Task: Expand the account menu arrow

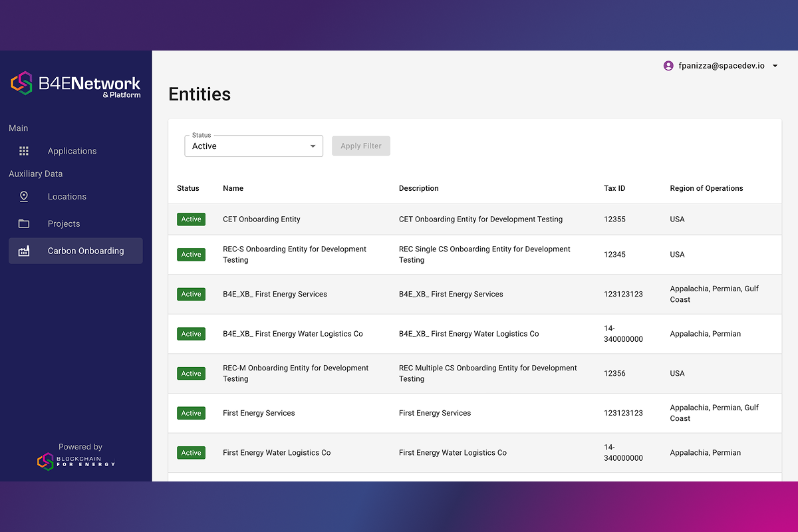Action: pos(775,66)
